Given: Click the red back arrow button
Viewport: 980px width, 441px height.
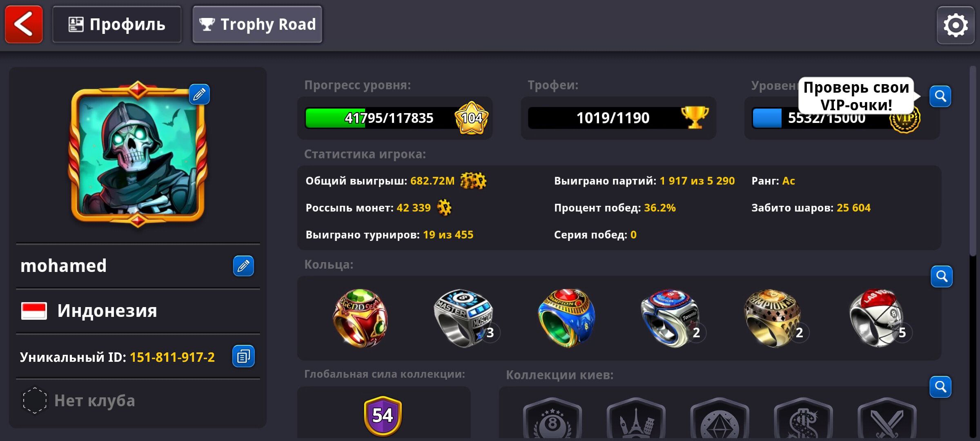Looking at the screenshot, I should click(x=24, y=24).
